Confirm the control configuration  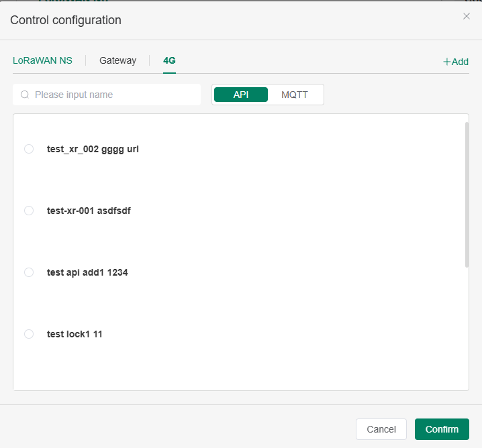point(442,429)
